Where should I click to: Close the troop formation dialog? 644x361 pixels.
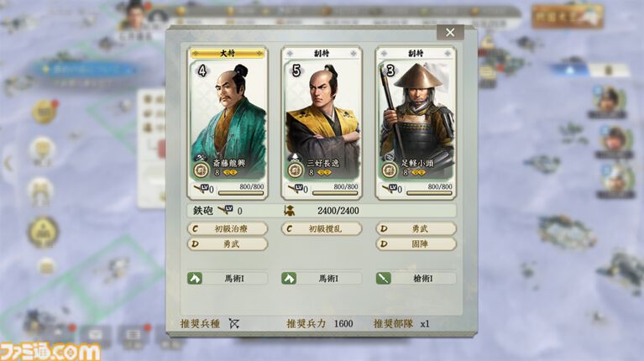coord(450,33)
